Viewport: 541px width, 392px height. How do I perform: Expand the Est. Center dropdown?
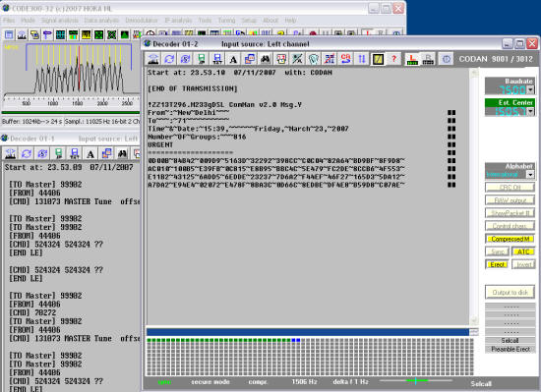coord(530,111)
